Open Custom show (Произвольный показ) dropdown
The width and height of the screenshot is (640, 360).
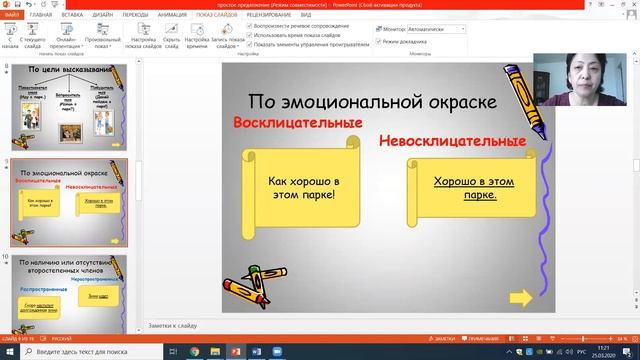point(103,36)
